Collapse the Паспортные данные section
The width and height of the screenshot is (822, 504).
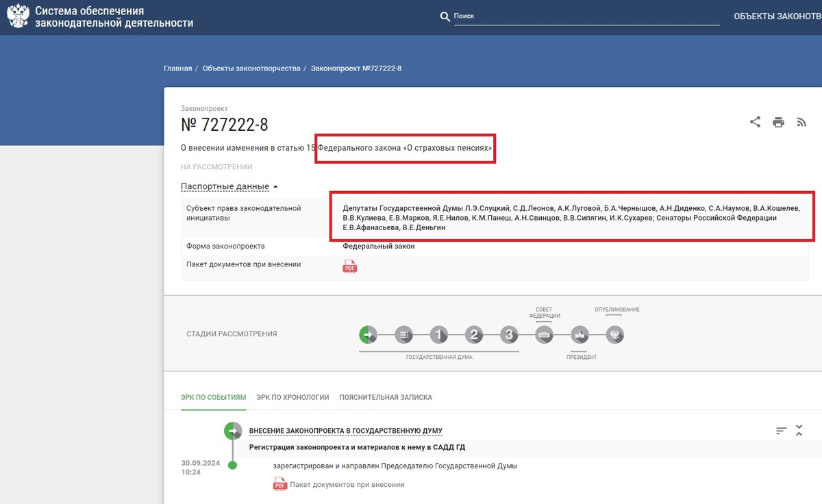tap(224, 186)
